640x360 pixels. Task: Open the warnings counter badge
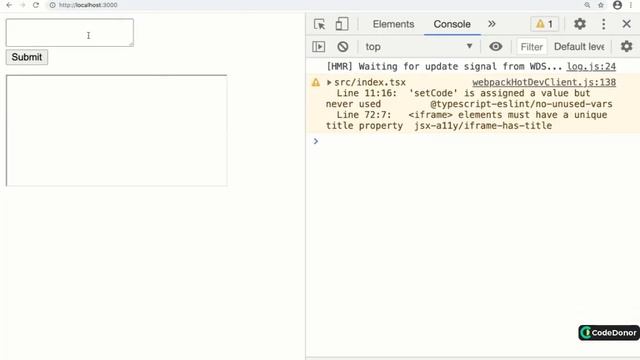(544, 24)
